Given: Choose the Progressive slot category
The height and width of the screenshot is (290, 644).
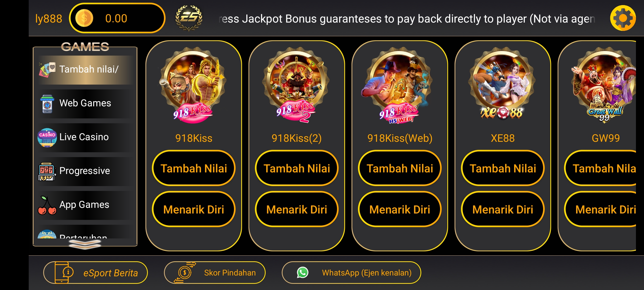Looking at the screenshot, I should [85, 171].
